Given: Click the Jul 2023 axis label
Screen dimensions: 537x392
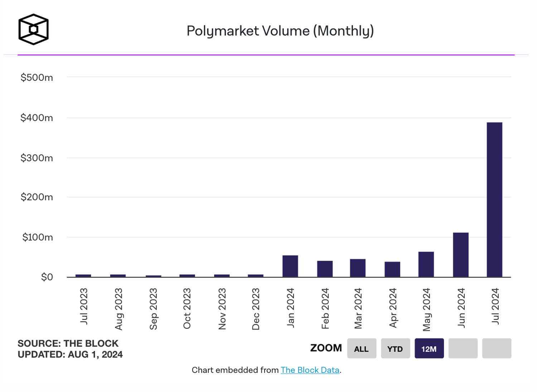Looking at the screenshot, I should click(83, 306).
